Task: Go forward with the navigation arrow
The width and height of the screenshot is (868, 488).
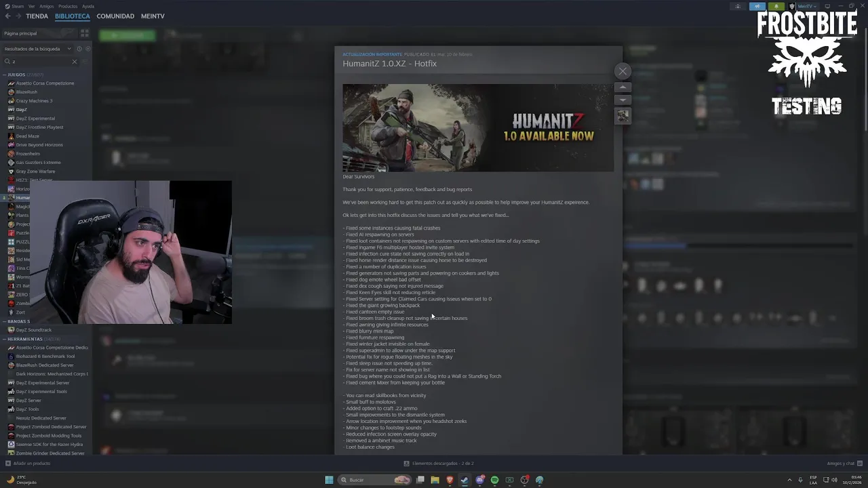Action: coord(18,16)
